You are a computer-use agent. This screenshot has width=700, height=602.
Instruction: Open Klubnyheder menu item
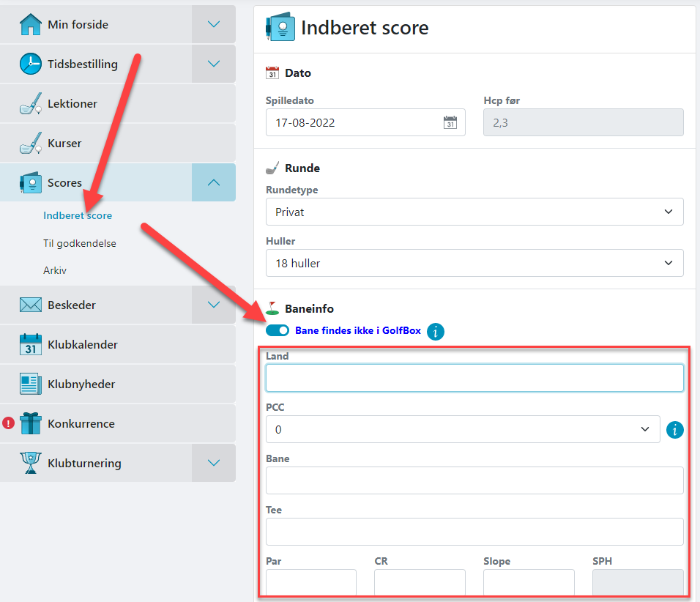coord(118,384)
